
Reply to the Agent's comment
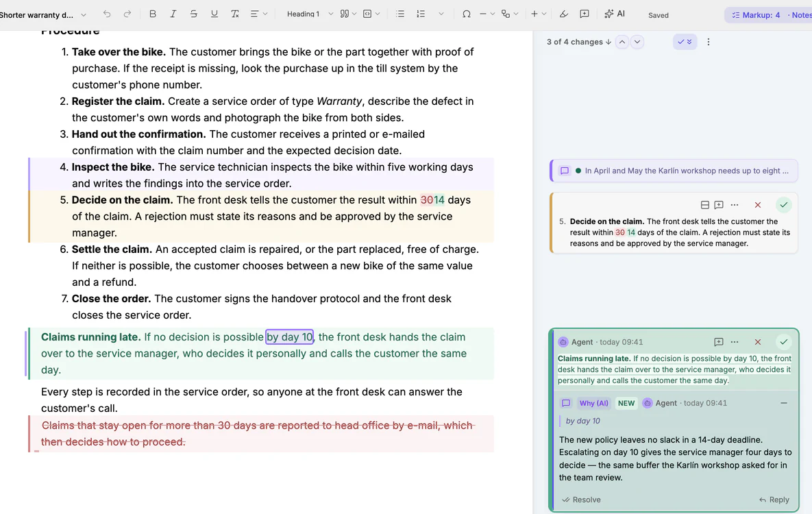(774, 500)
